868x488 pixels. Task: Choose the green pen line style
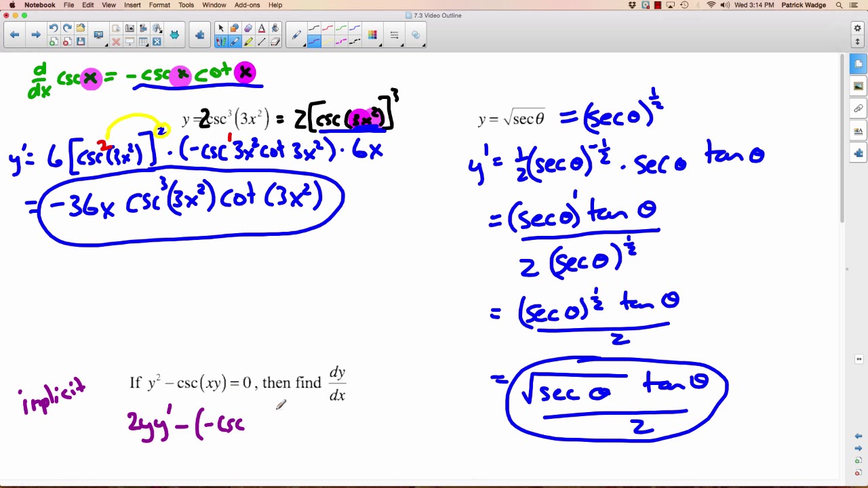point(341,28)
